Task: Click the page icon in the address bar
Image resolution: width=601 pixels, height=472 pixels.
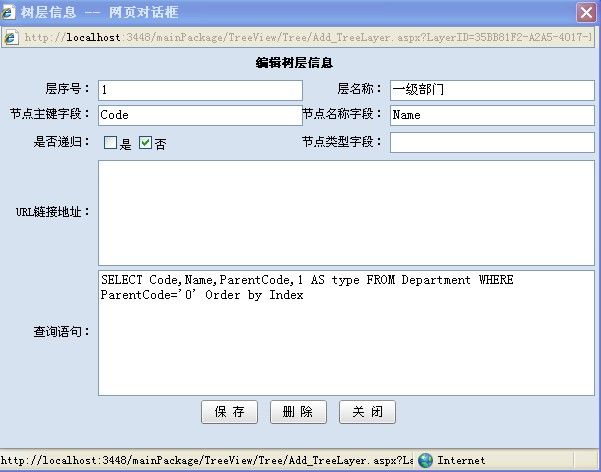Action: coord(11,38)
